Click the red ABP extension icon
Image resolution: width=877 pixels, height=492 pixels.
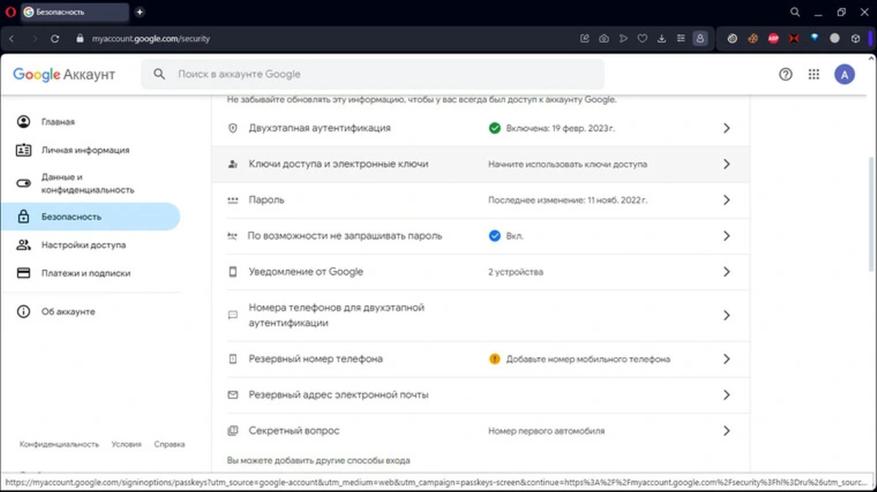774,39
